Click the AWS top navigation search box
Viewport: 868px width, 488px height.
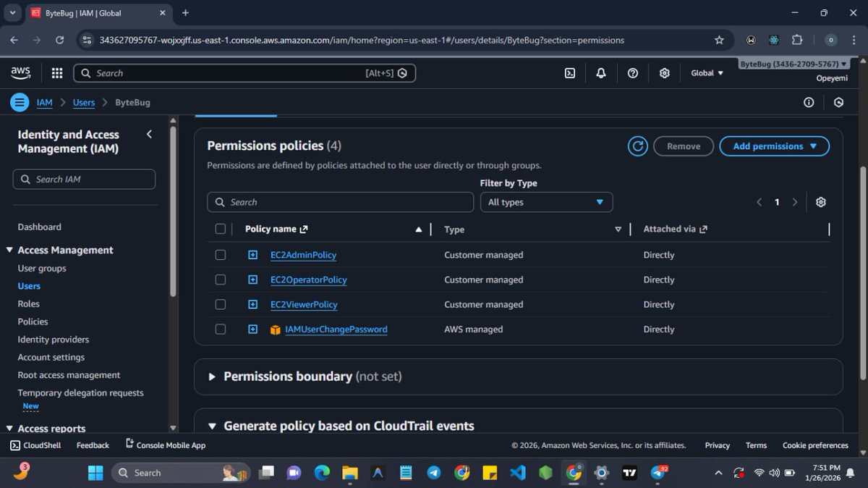click(244, 73)
